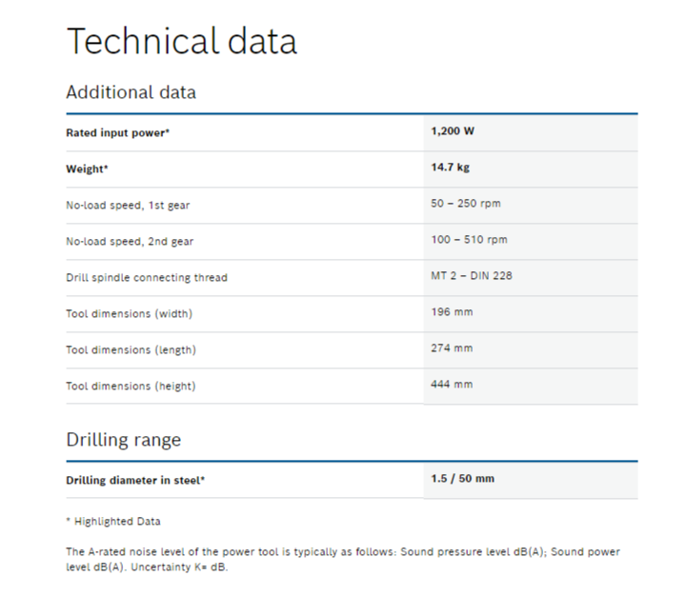The width and height of the screenshot is (686, 616).
Task: Select the 444 mm height value
Action: [x=452, y=385]
